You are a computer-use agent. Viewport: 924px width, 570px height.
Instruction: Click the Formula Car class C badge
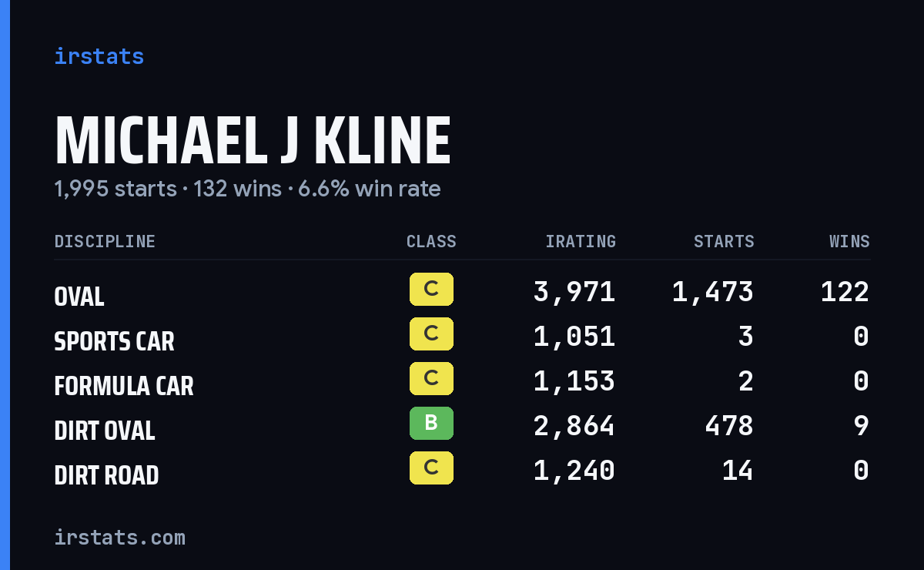pyautogui.click(x=431, y=379)
